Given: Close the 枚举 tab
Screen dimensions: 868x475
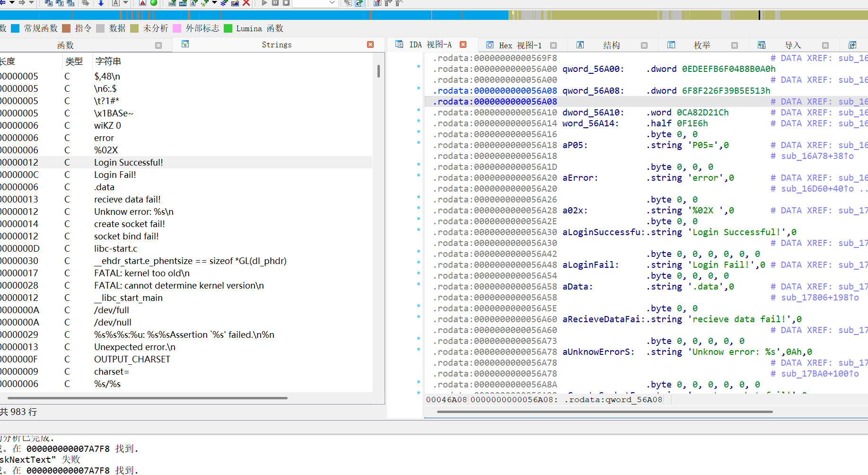Looking at the screenshot, I should (x=735, y=45).
